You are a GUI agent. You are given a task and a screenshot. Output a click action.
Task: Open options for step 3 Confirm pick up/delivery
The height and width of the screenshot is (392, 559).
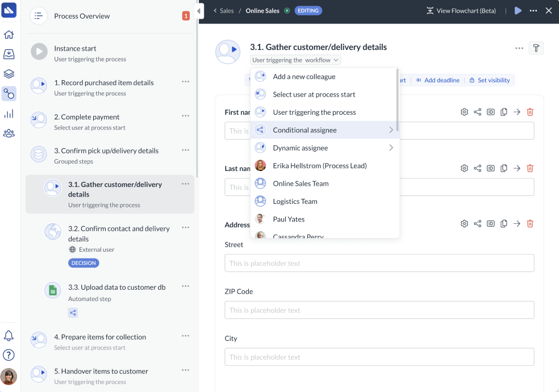pos(185,150)
